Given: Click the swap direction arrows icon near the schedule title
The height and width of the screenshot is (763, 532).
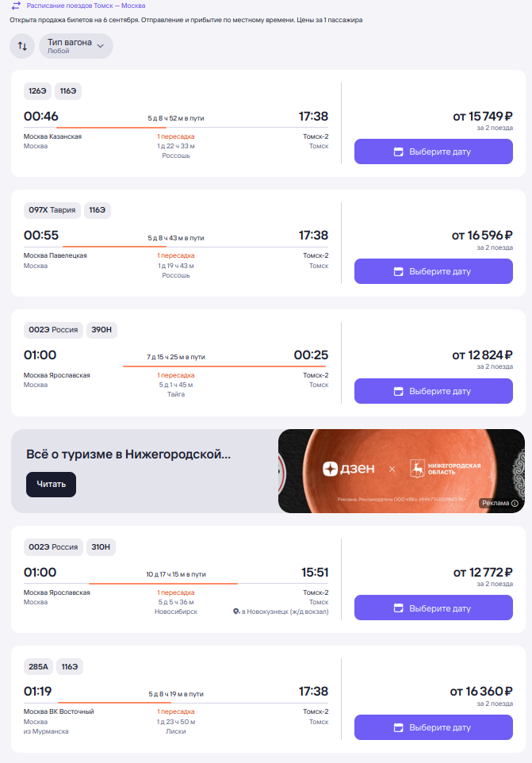Looking at the screenshot, I should pyautogui.click(x=16, y=6).
